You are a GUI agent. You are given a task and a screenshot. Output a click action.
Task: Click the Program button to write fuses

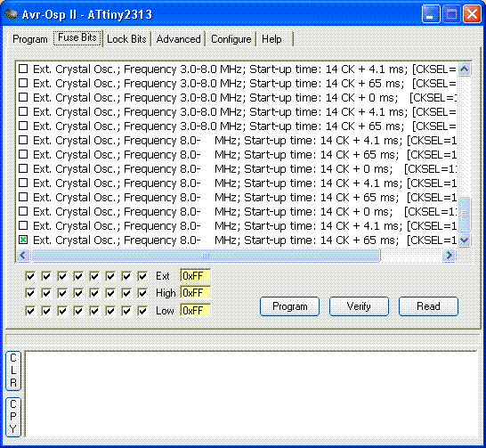click(290, 306)
